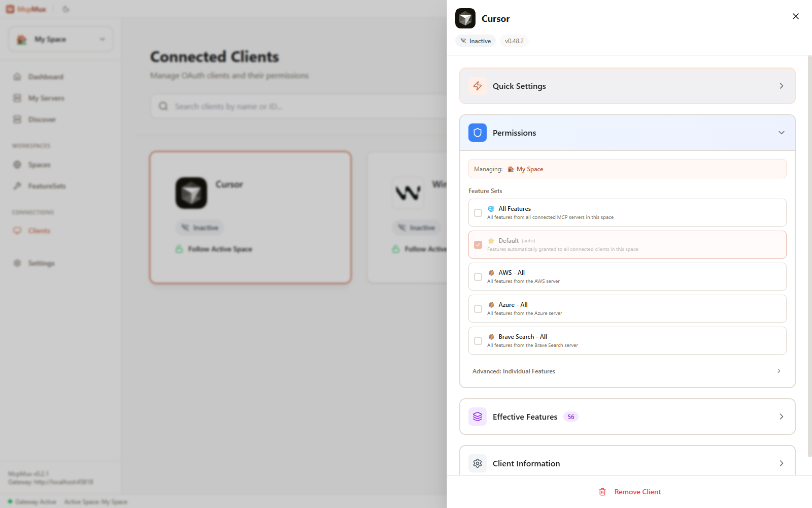Uncheck the Azure - All feature set
Image resolution: width=812 pixels, height=508 pixels.
point(478,308)
